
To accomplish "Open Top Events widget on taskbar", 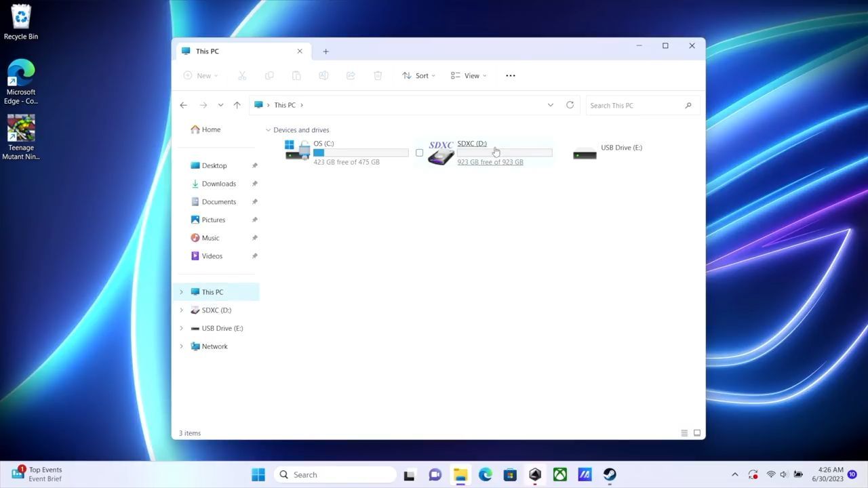I will click(37, 474).
